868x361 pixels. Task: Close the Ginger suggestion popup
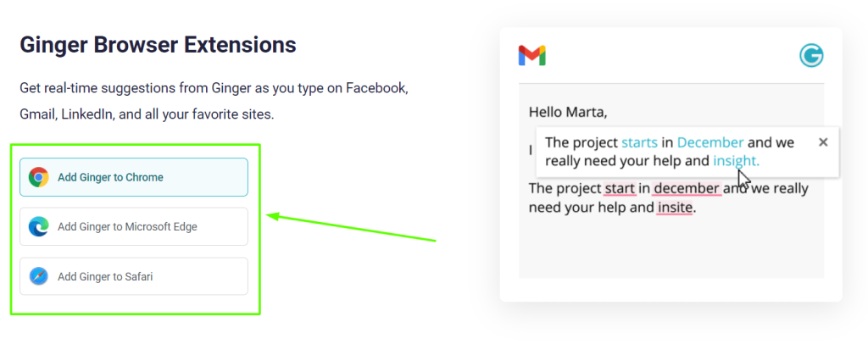[x=822, y=142]
